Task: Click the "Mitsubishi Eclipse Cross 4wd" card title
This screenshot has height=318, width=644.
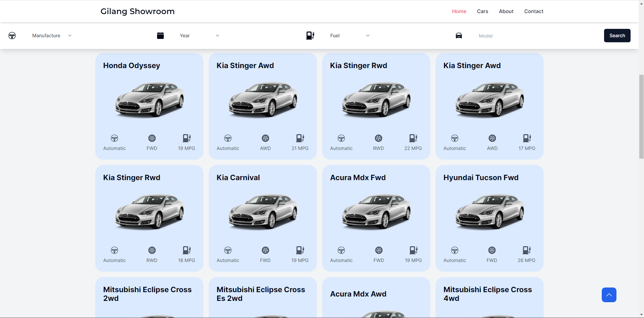Action: [488, 294]
